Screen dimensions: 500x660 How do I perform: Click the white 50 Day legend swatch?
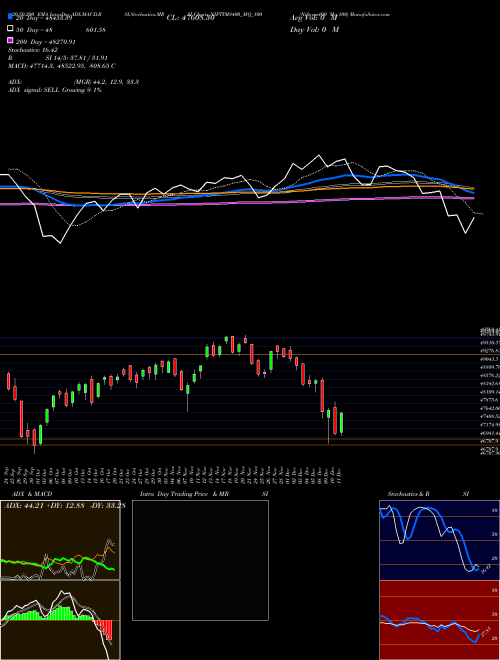click(10, 29)
